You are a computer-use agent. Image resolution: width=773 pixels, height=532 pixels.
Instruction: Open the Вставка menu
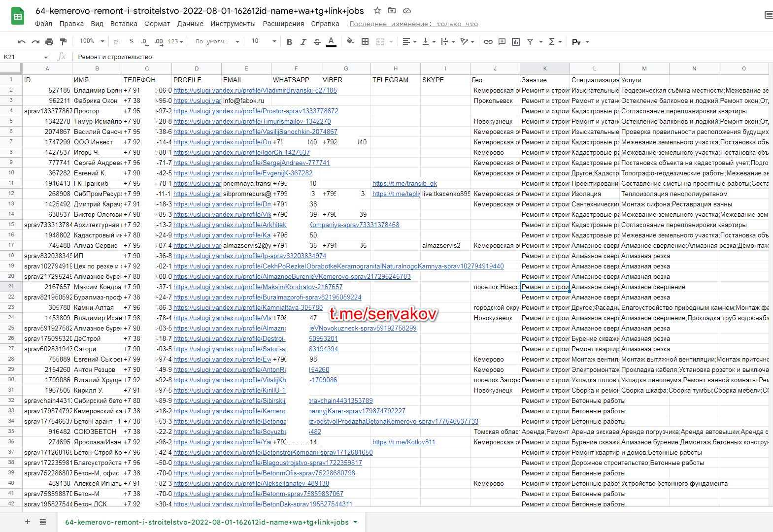click(124, 24)
